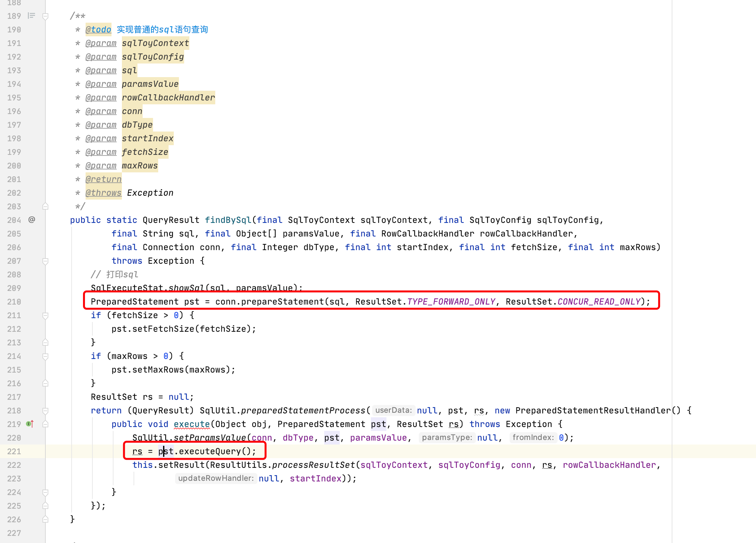This screenshot has width=756, height=543.
Task: Fold the return statement block at line 218
Action: (x=46, y=410)
